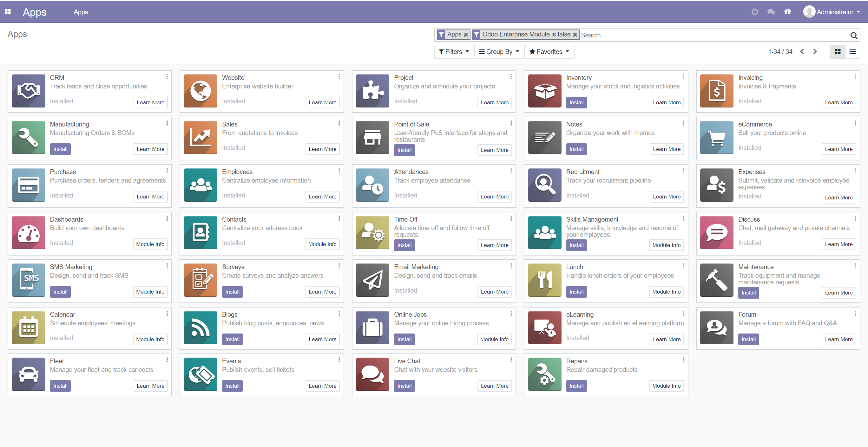The image size is (868, 447).
Task: Open the Events card three-dot menu
Action: (x=339, y=360)
